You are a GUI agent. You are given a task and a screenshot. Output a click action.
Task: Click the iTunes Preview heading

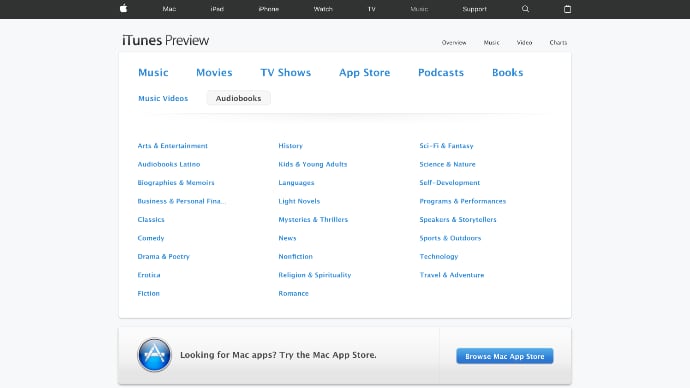click(165, 40)
